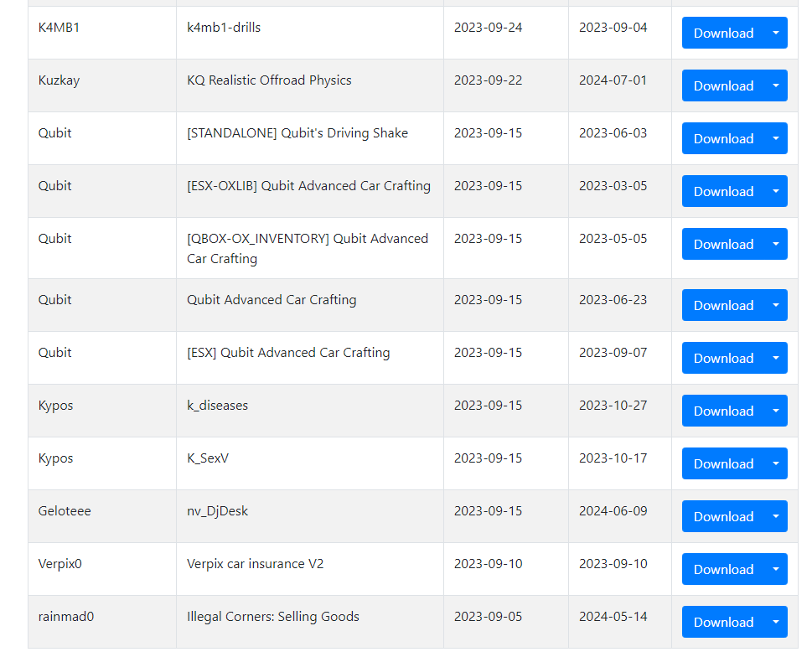Click date 2023-10-27 in k_diseases row
The width and height of the screenshot is (812, 657).
click(613, 406)
